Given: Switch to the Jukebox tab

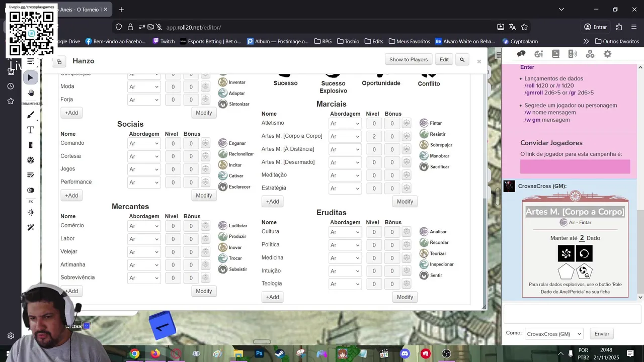Looking at the screenshot, I should [x=573, y=54].
